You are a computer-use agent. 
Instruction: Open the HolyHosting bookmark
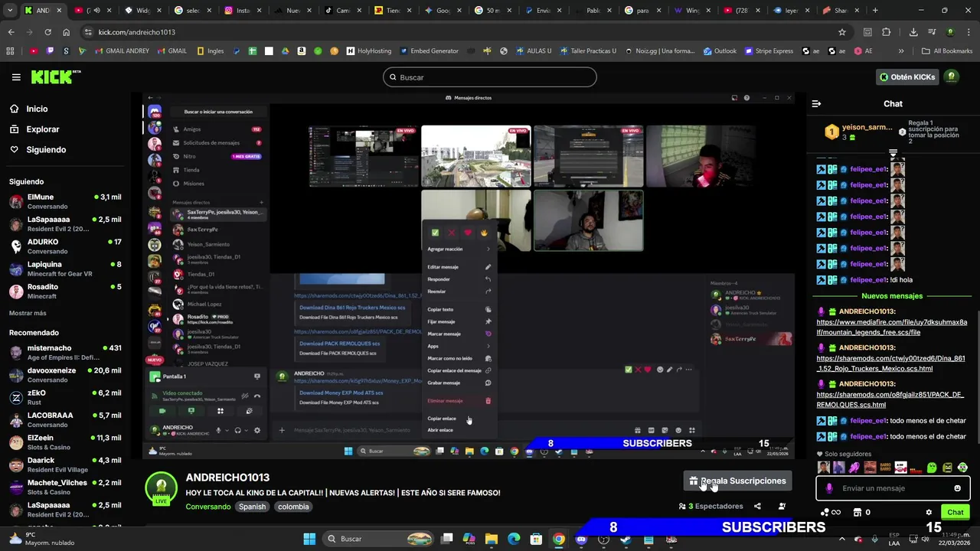pyautogui.click(x=368, y=51)
